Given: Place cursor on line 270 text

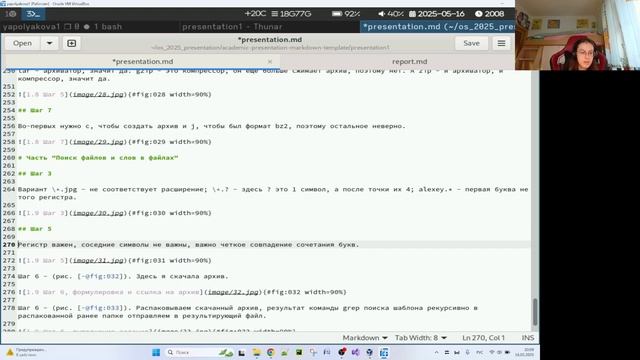Looking at the screenshot, I should [188, 245].
